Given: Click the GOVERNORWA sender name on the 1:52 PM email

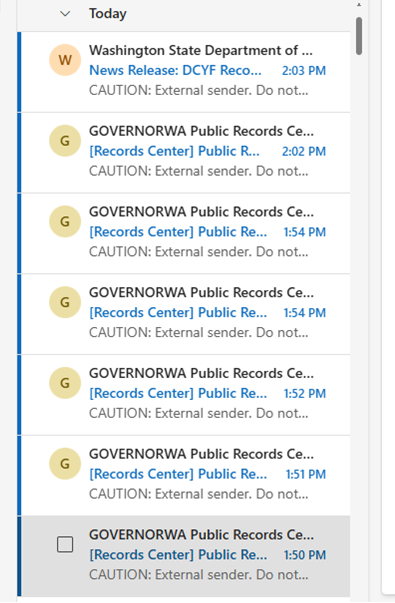Looking at the screenshot, I should pos(202,373).
